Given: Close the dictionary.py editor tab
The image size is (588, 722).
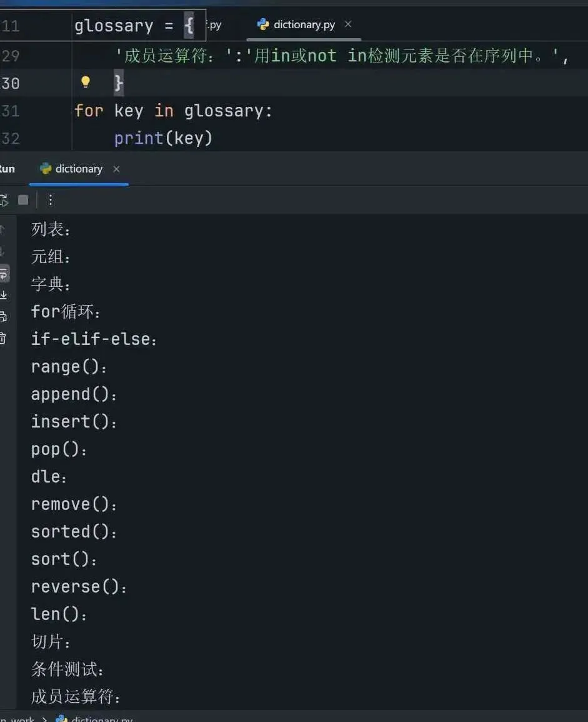Looking at the screenshot, I should [x=348, y=24].
